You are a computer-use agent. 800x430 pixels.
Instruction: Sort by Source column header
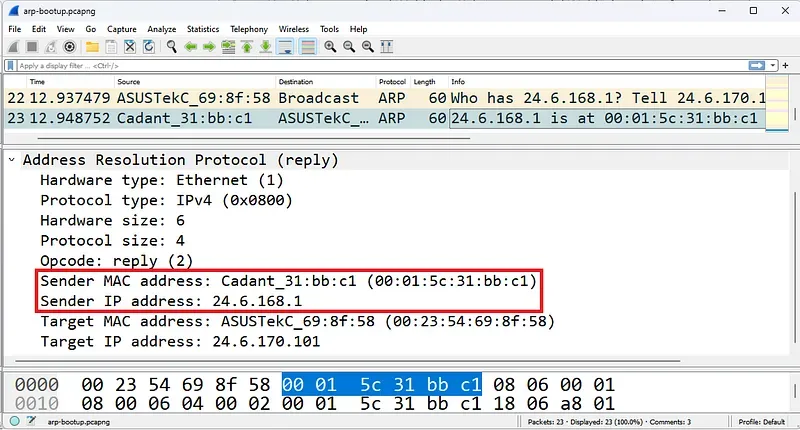coord(194,82)
